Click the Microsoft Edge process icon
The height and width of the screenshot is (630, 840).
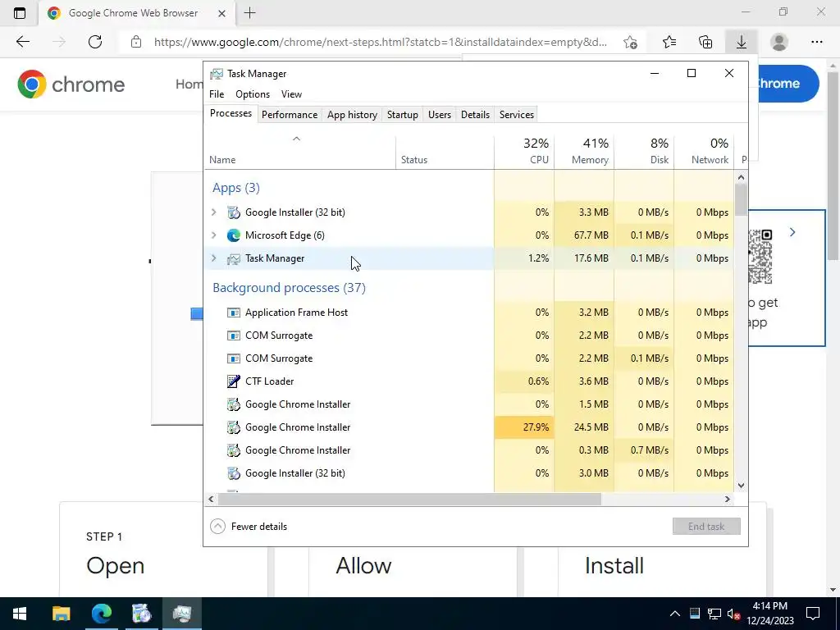[x=234, y=235]
